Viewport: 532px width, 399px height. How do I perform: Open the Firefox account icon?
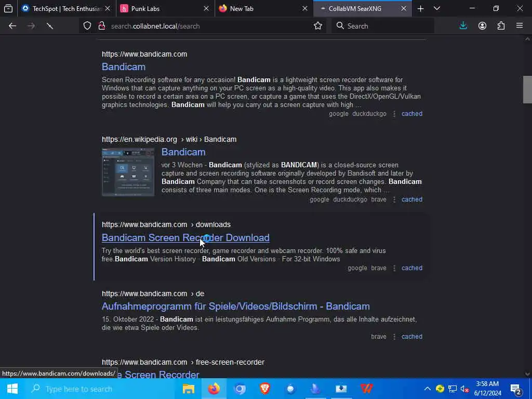click(482, 26)
